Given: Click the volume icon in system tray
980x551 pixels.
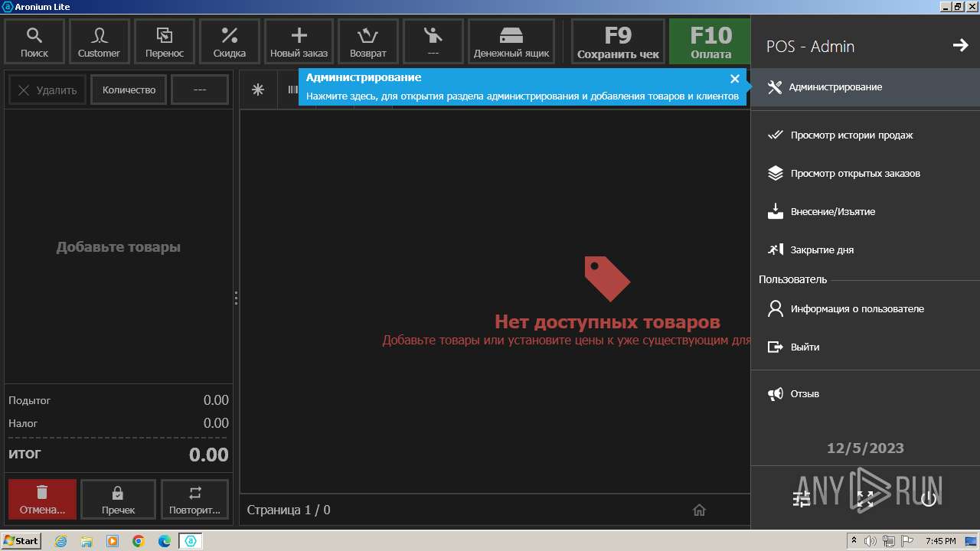Looking at the screenshot, I should coord(871,541).
